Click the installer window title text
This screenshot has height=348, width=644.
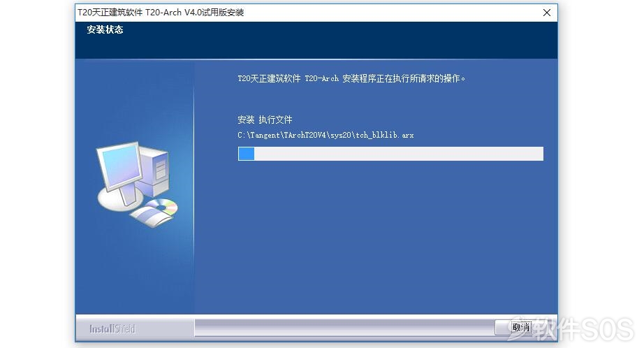click(161, 13)
